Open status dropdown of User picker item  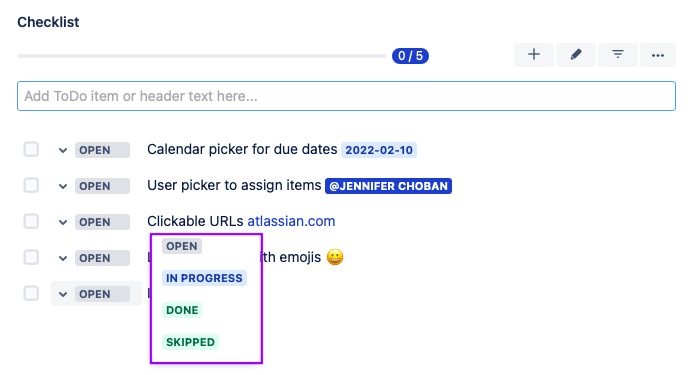click(x=63, y=186)
